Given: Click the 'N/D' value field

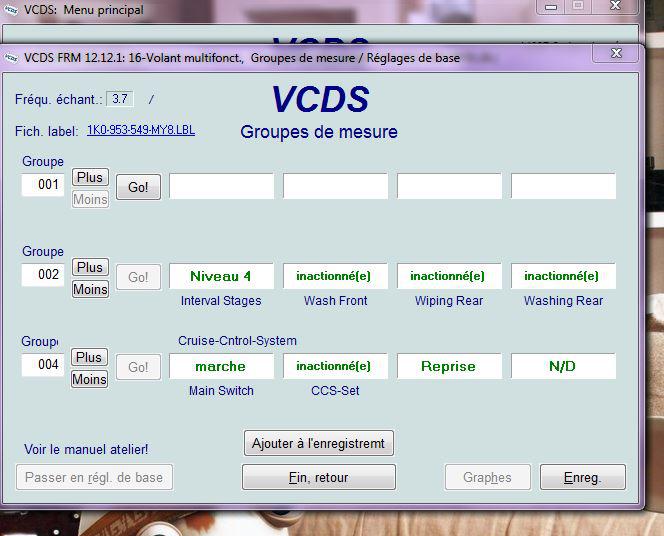Looking at the screenshot, I should coord(563,366).
